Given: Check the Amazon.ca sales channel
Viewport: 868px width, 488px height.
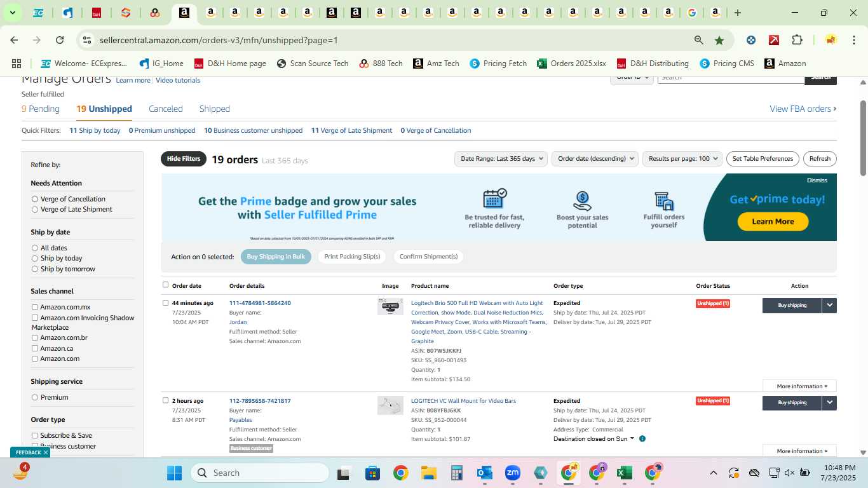Looking at the screenshot, I should (x=35, y=348).
